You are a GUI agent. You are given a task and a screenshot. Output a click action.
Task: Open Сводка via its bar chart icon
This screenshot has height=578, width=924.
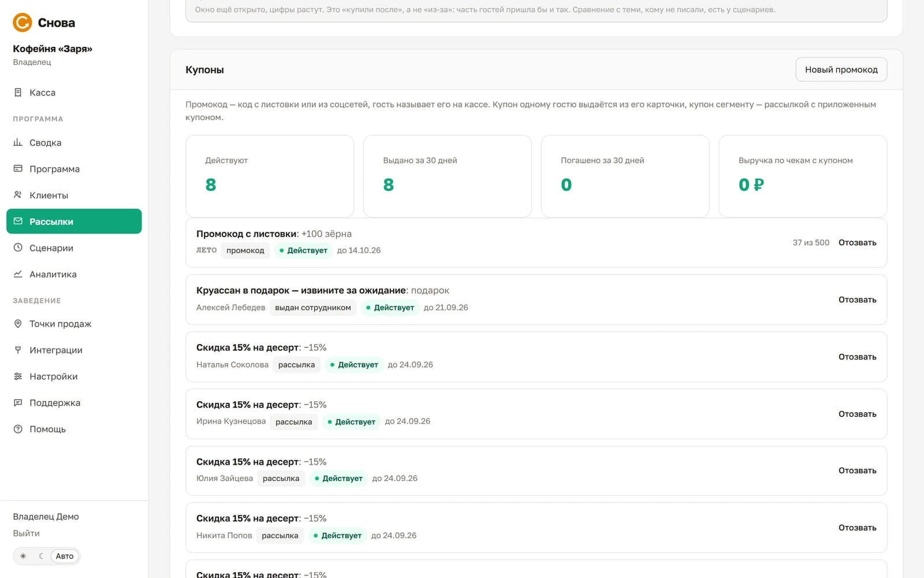(18, 142)
